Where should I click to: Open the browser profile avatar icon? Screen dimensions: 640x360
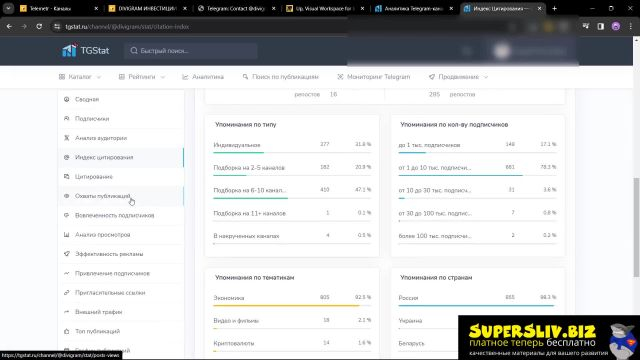(616, 27)
